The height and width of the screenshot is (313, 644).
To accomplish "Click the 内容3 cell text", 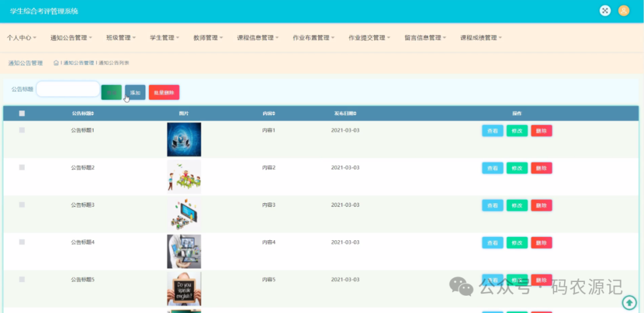I will (x=268, y=204).
